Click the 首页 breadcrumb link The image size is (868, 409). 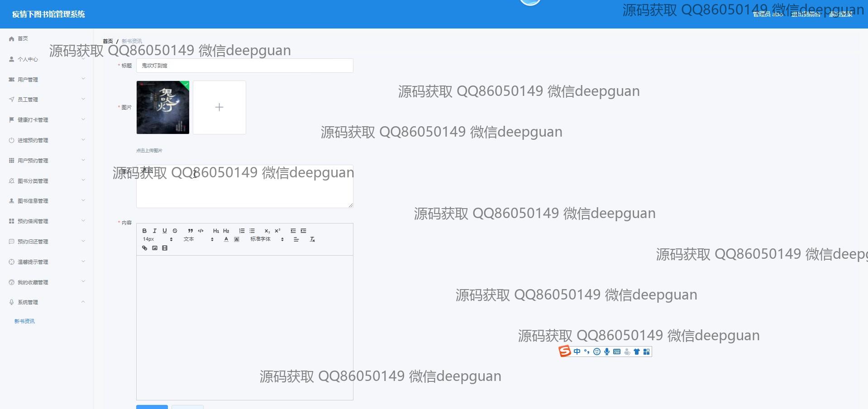point(108,41)
